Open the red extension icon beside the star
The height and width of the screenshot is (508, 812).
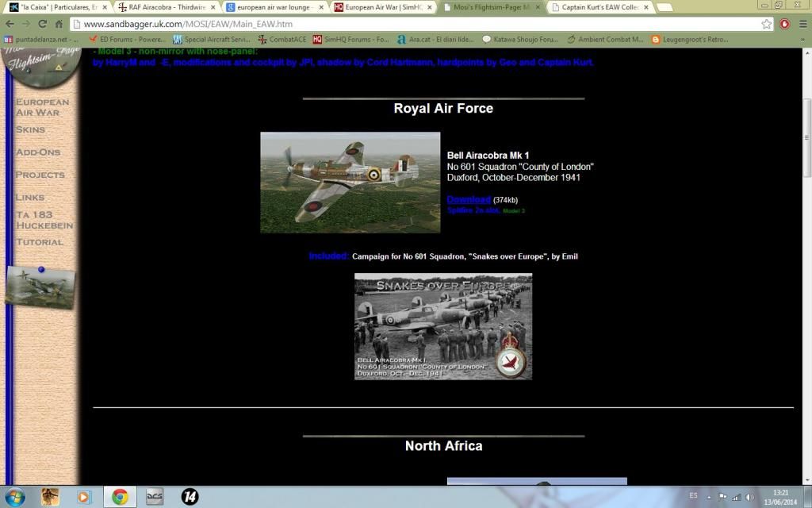click(784, 24)
